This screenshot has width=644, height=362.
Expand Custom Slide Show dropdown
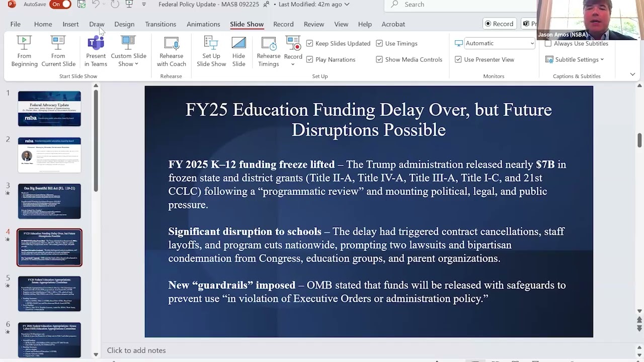coord(136,64)
